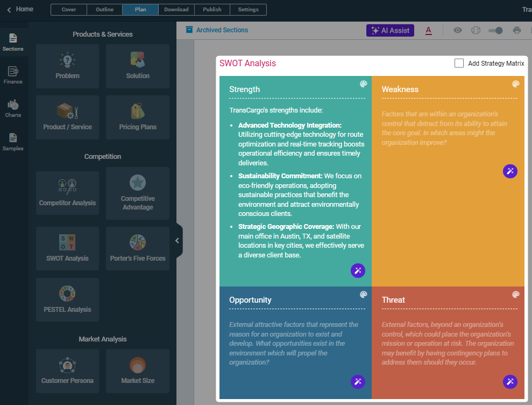Click into the Weakness placeholder text field
The height and width of the screenshot is (405, 532).
click(x=444, y=128)
